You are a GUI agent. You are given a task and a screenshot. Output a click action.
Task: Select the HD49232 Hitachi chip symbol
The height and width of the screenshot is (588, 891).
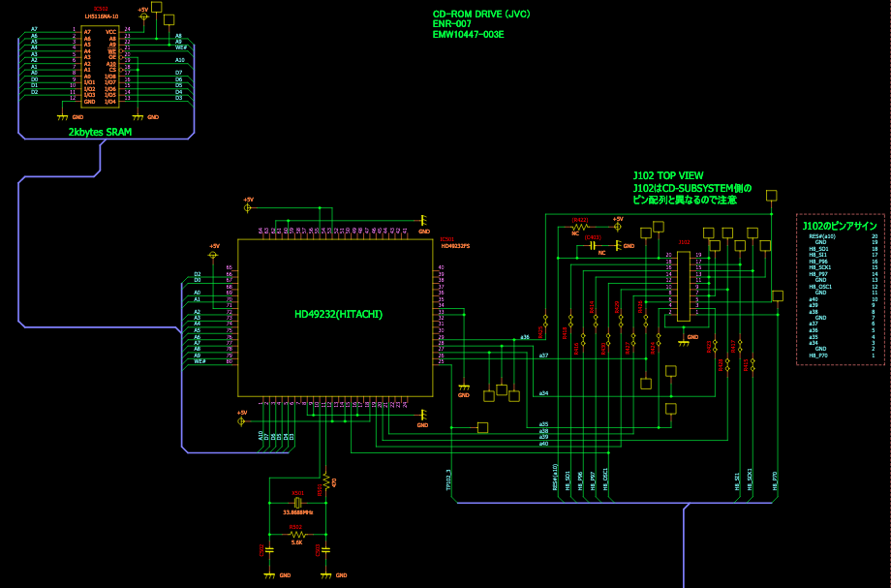[x=336, y=319]
